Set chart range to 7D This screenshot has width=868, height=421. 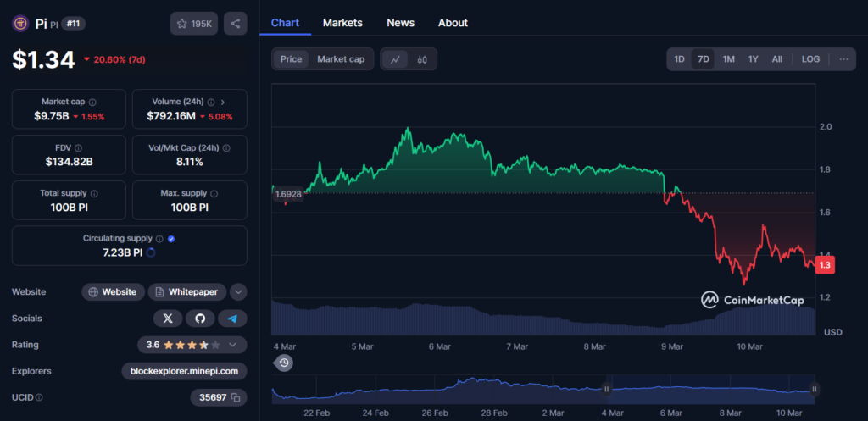[x=704, y=59]
